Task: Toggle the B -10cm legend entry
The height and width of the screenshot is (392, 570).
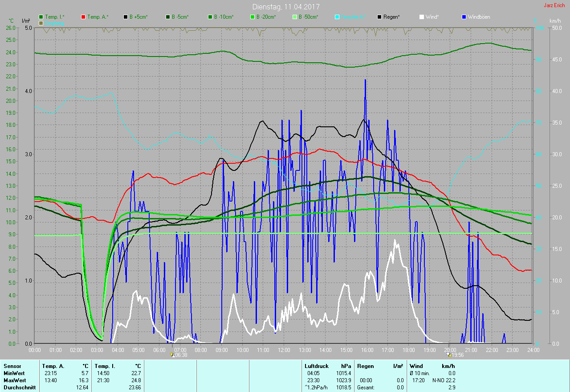Action: [x=223, y=17]
